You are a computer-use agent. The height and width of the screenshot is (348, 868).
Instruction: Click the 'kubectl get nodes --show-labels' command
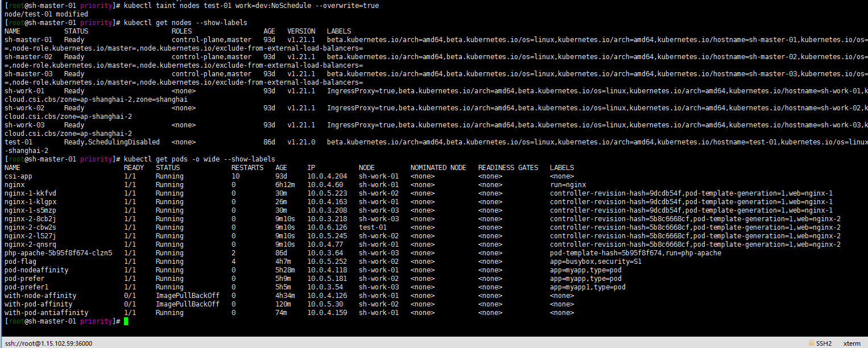185,22
